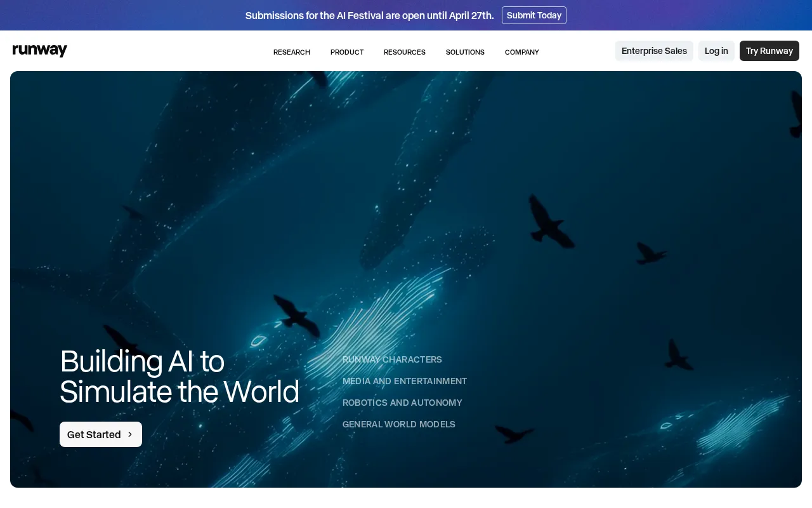
Task: Open the Resources menu
Action: tap(405, 52)
